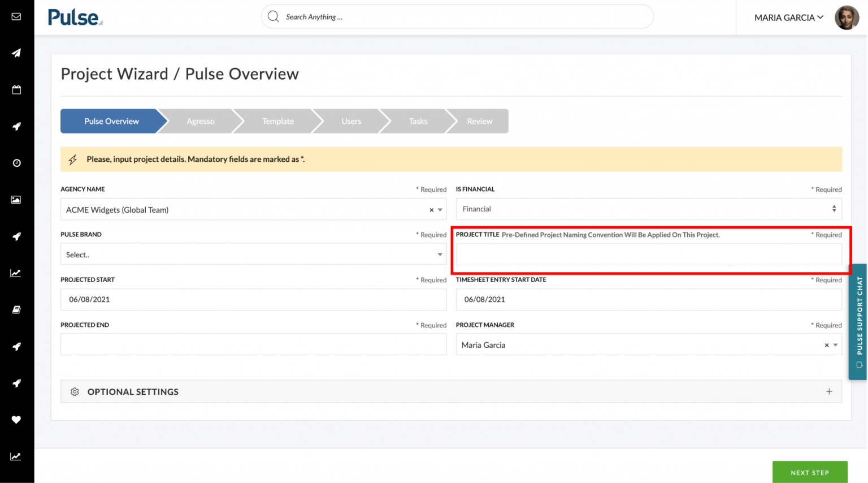The height and width of the screenshot is (483, 868).
Task: Click the clock icon in the sidebar
Action: click(x=16, y=163)
